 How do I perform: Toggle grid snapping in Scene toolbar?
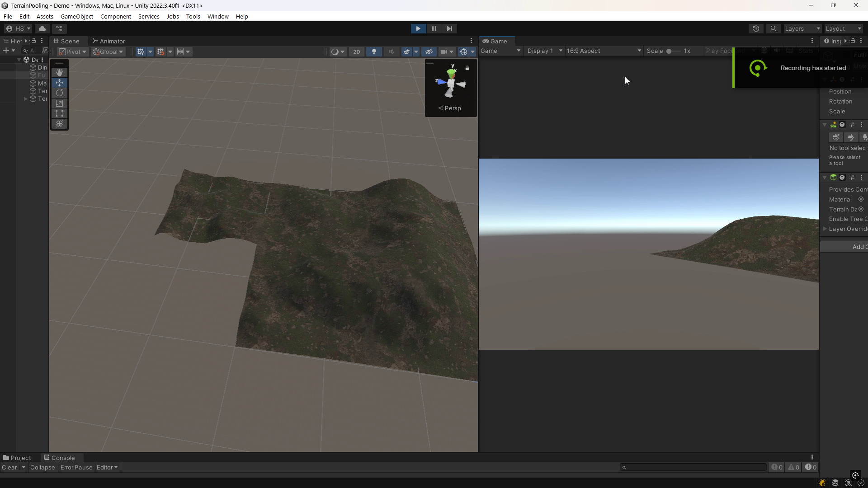161,52
